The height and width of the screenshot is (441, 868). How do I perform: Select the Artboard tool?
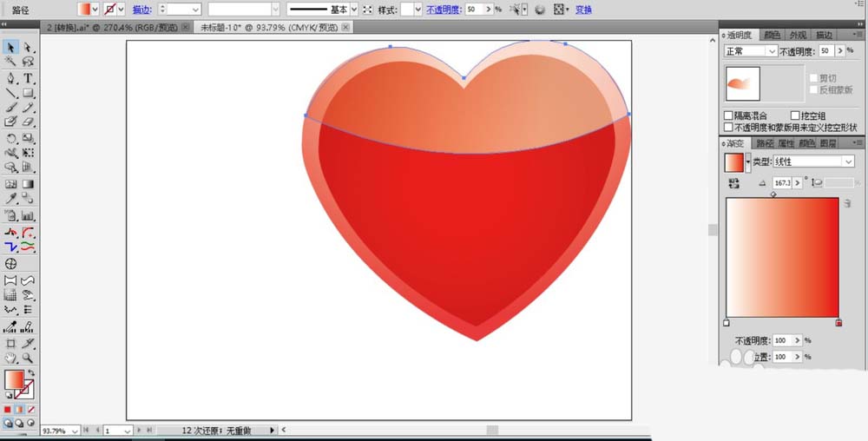pyautogui.click(x=10, y=344)
